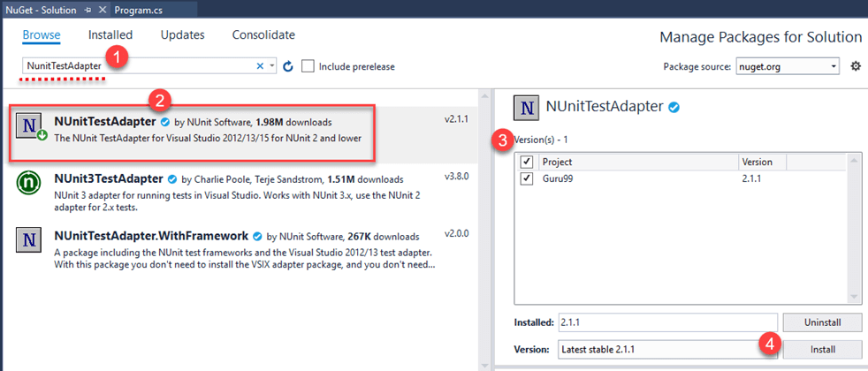Viewport: 868px width, 371px height.
Task: Pin the NuGet - Solution tab
Action: tap(87, 8)
